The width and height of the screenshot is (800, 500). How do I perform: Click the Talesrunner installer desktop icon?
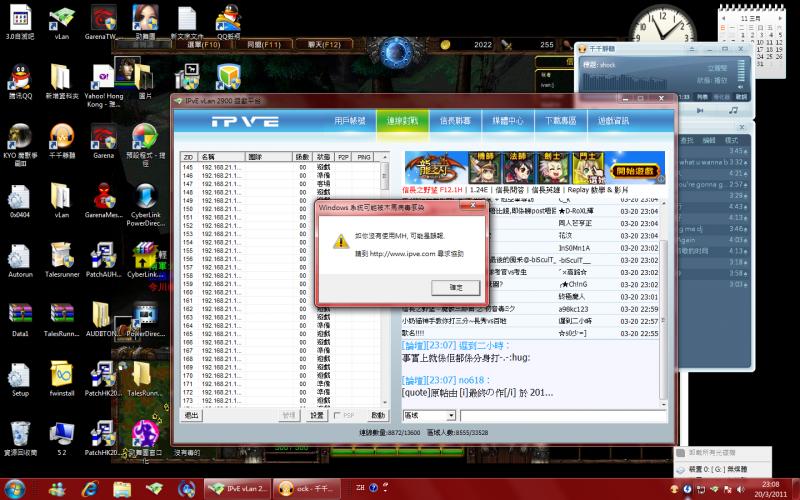62,260
